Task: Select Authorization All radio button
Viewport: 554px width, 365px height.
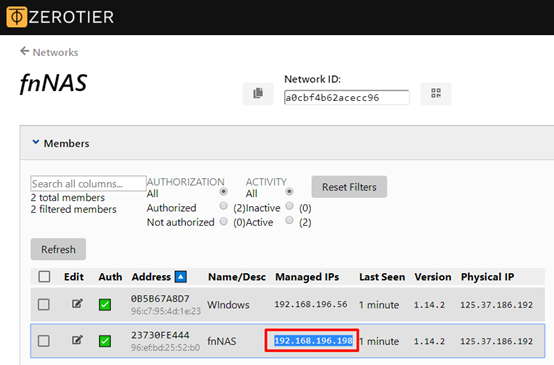Action: 223,192
